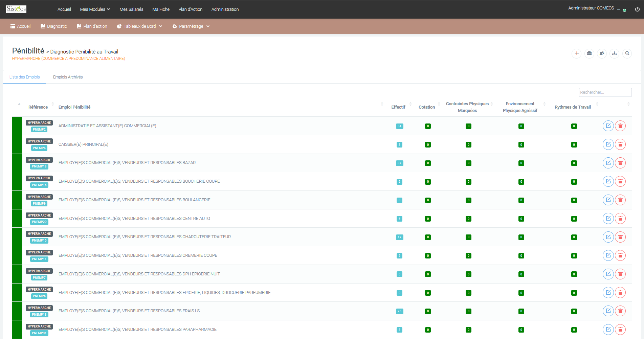The image size is (644, 339).
Task: Select the Liste des Emplois tab
Action: click(25, 77)
